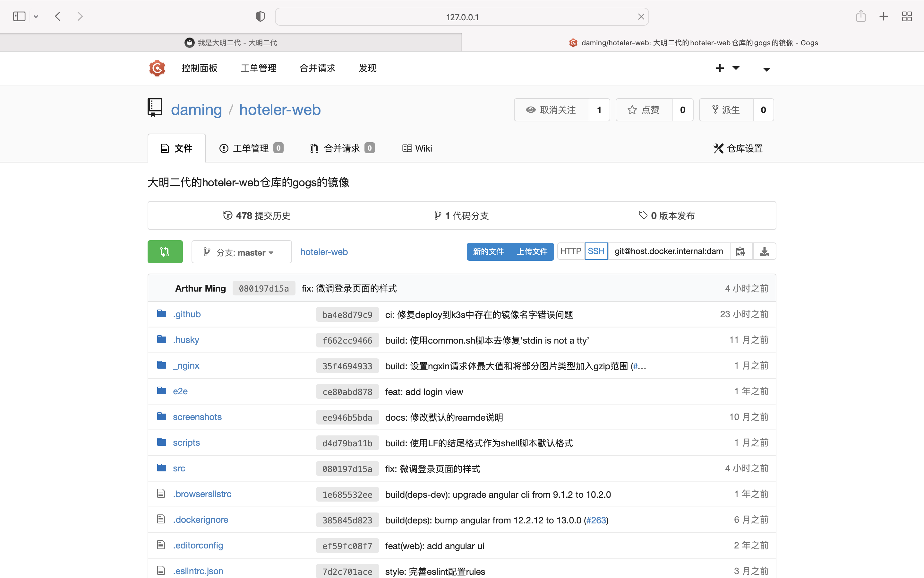Click the stars count 0
The image size is (924, 578).
tap(683, 110)
